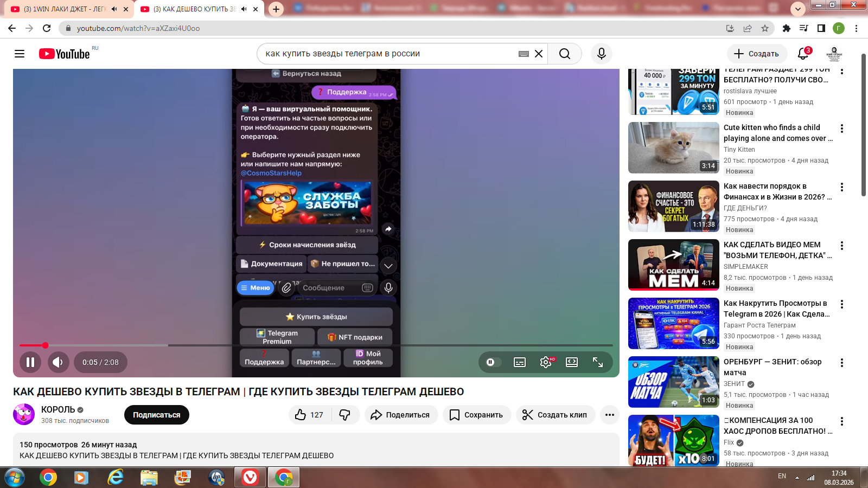Open КОРОЛЬ channel avatar
This screenshot has width=868, height=488.
tap(24, 414)
